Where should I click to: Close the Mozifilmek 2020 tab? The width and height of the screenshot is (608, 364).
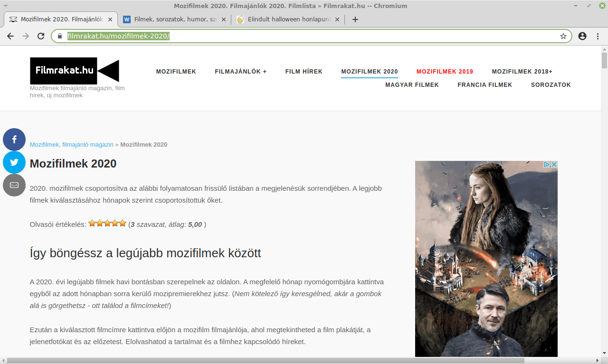click(x=110, y=19)
